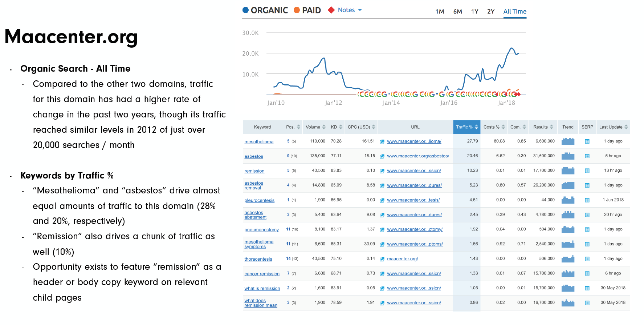
Task: Open the what is remission keyword link
Action: pos(262,289)
